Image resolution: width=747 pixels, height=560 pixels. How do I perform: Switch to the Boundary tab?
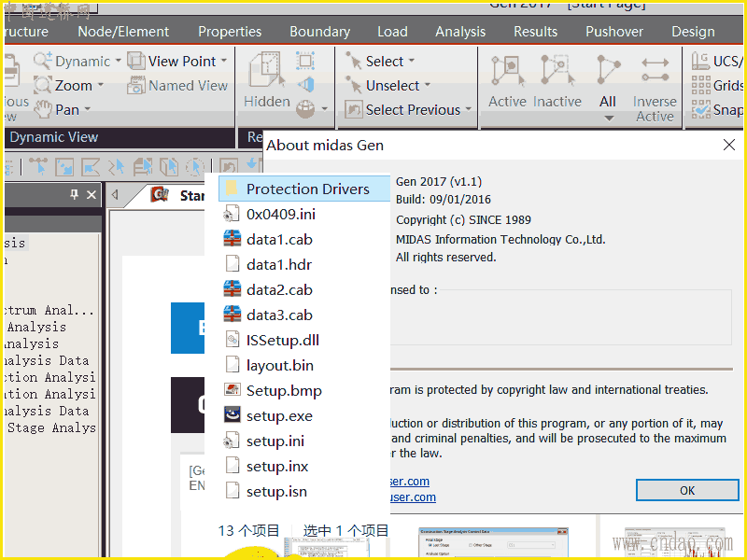[319, 32]
